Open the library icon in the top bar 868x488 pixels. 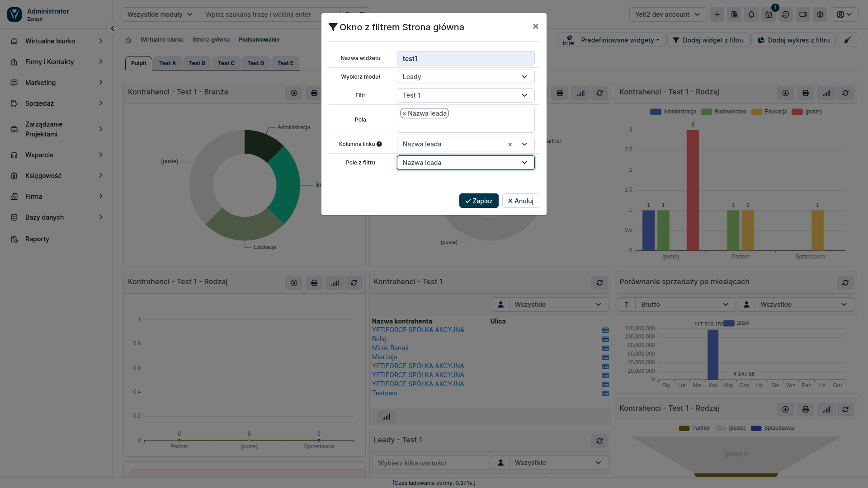coord(734,14)
